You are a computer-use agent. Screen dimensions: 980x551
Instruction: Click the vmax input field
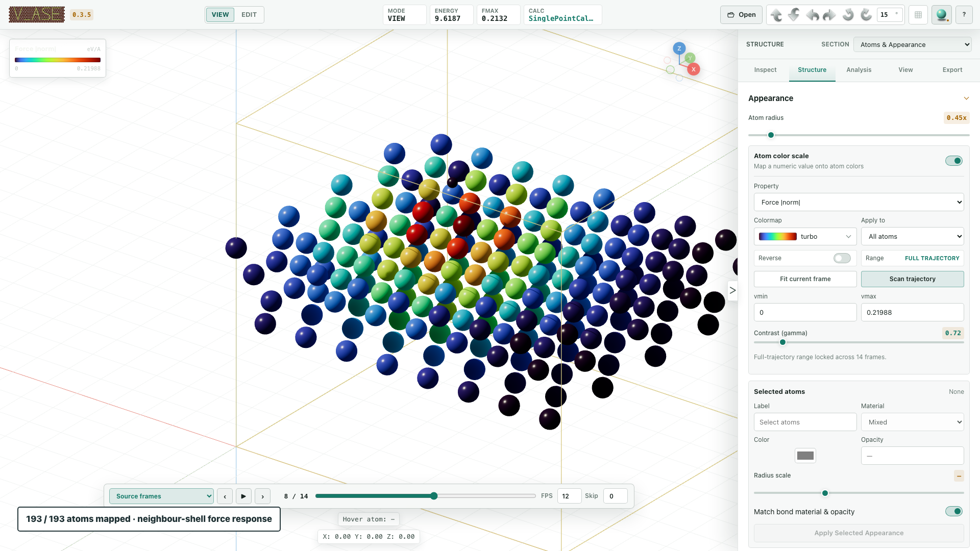coord(913,313)
